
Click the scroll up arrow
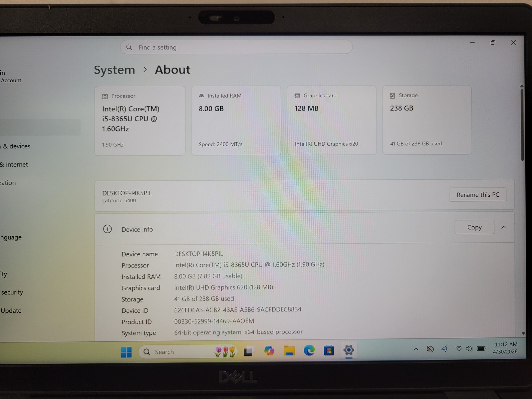click(x=522, y=86)
